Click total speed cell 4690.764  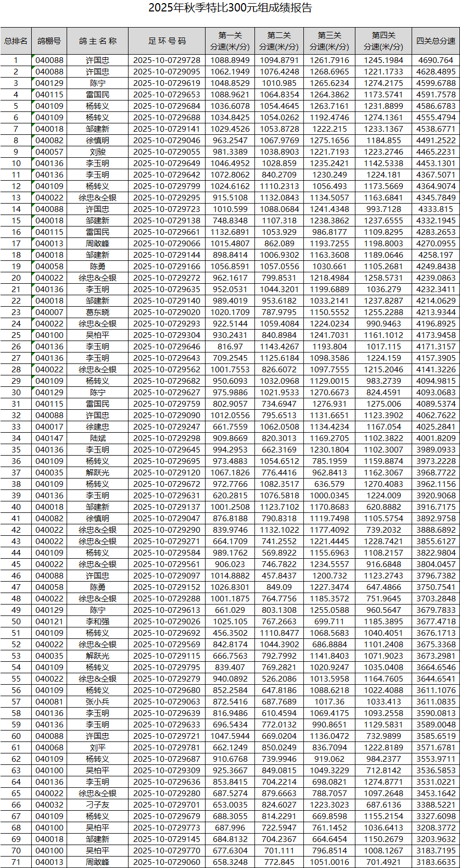[436, 60]
